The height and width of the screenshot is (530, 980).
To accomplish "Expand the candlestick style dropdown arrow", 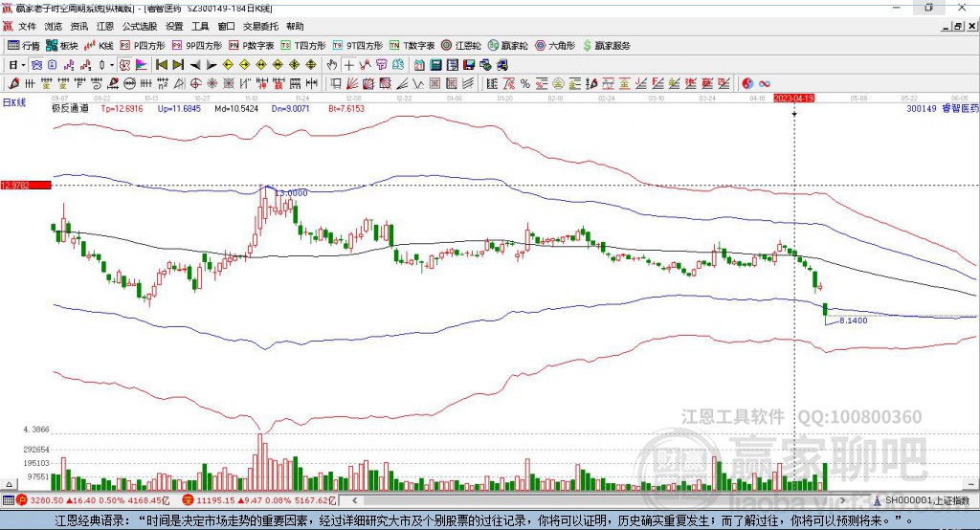I will (112, 65).
